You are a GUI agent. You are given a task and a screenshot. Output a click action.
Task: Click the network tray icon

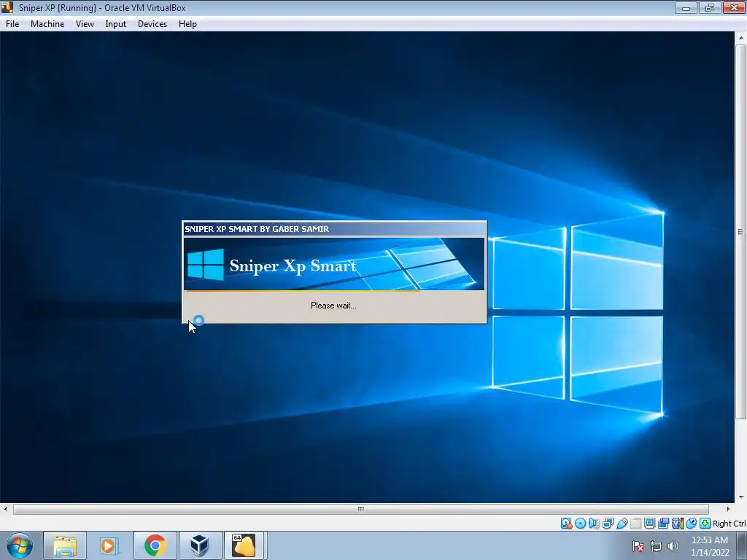click(x=656, y=546)
